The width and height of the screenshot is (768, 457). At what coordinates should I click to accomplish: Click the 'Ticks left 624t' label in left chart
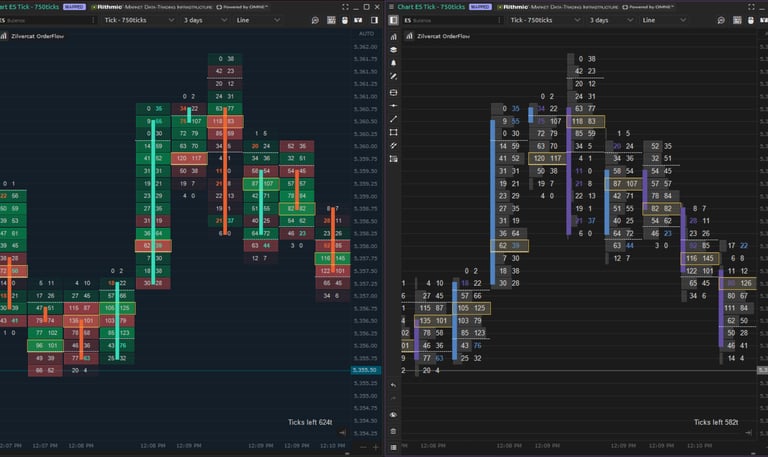310,422
